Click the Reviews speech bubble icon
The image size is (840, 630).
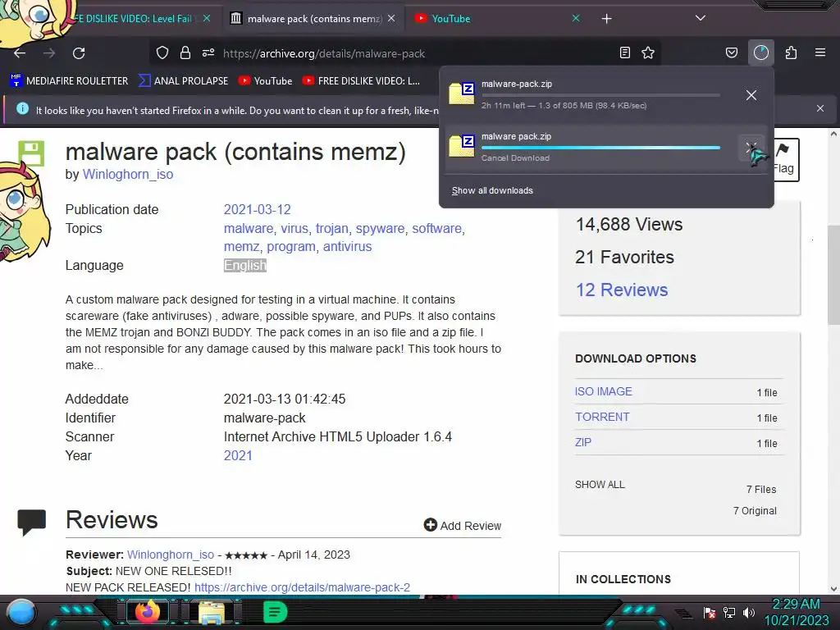[x=32, y=522]
